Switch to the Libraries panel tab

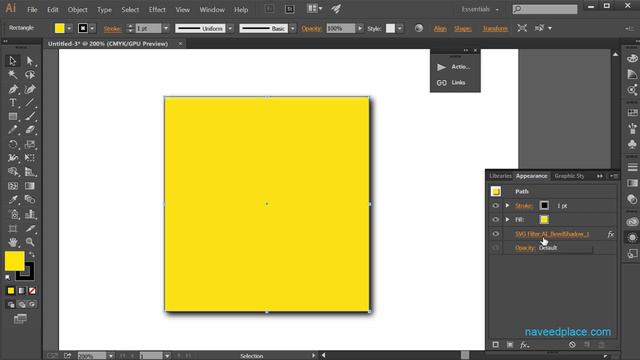click(x=500, y=176)
